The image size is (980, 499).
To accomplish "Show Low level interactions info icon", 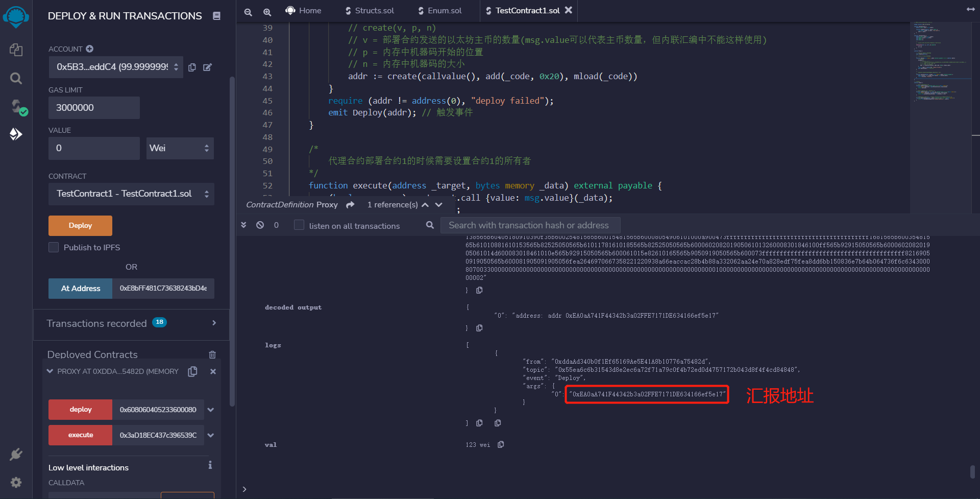I will point(210,465).
